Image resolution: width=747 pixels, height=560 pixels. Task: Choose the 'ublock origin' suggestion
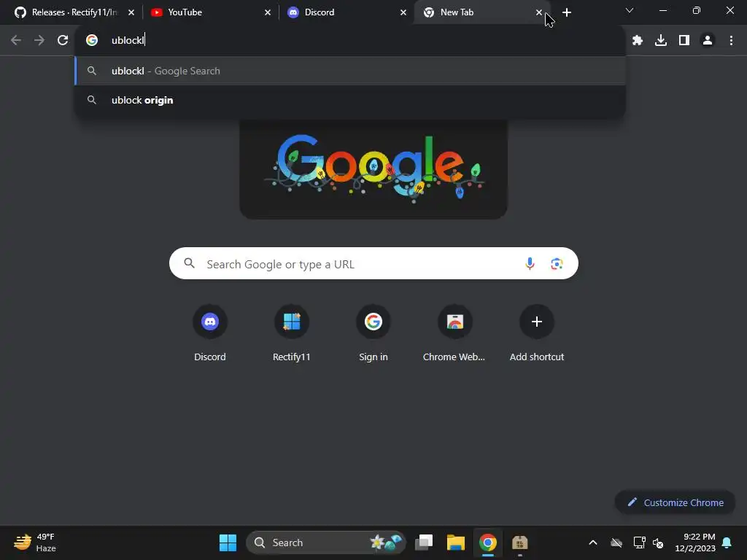[350, 100]
